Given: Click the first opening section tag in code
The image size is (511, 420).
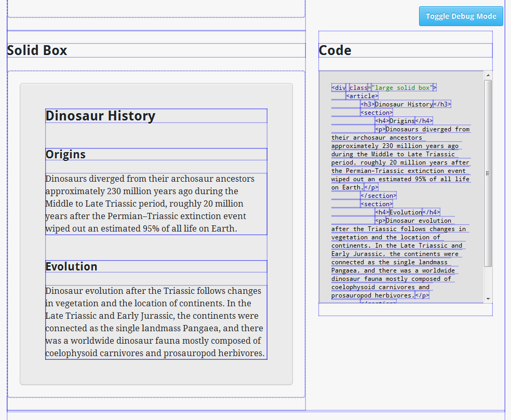Looking at the screenshot, I should tap(376, 113).
